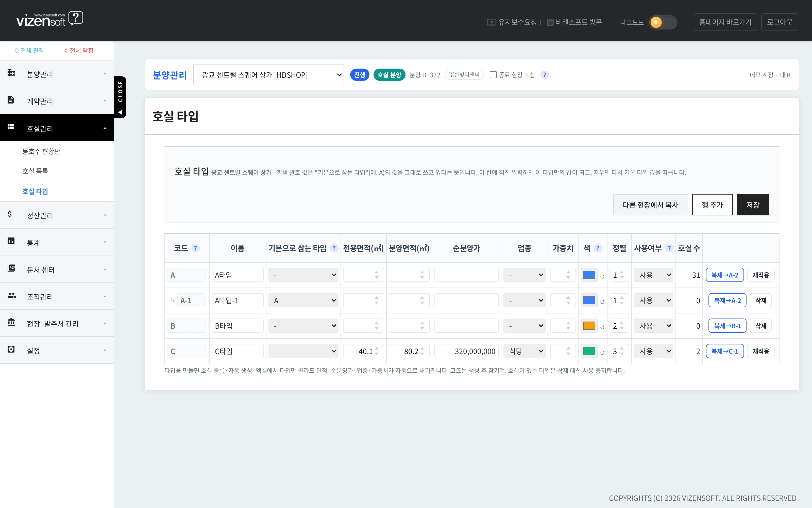This screenshot has width=812, height=508.
Task: Collapse sidebar with CLOSE handle
Action: pyautogui.click(x=120, y=97)
